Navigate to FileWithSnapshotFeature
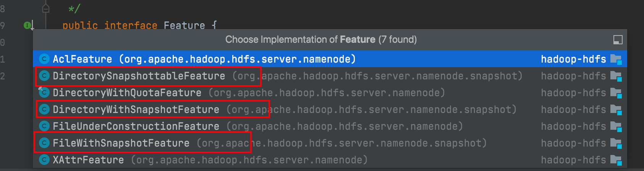Image resolution: width=644 pixels, height=171 pixels. pos(121,143)
